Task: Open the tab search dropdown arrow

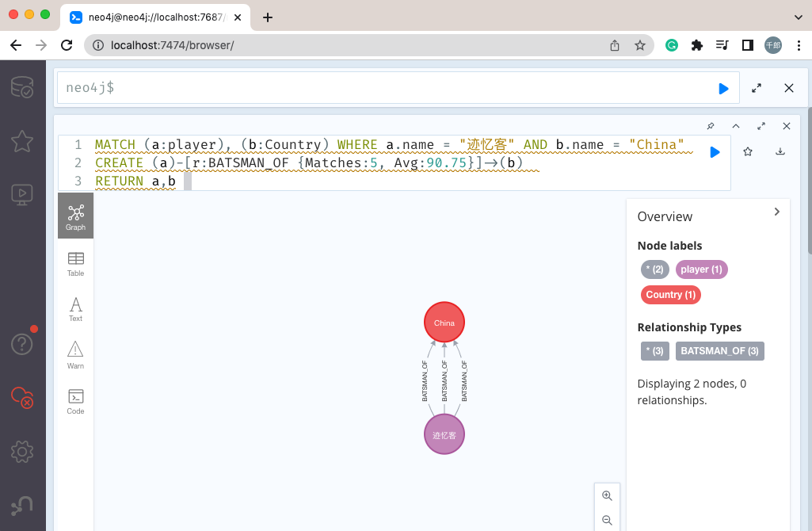Action: click(798, 17)
